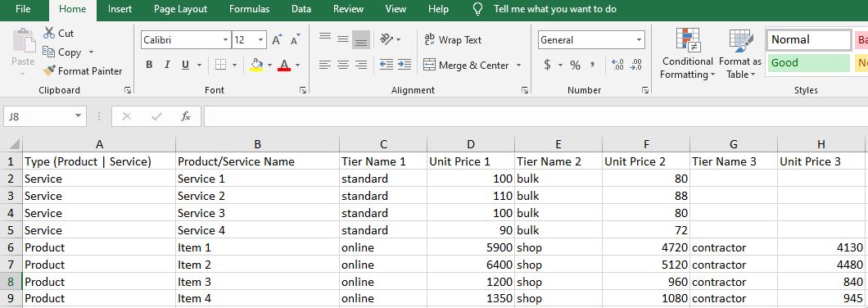Toggle underline formatting

point(184,65)
